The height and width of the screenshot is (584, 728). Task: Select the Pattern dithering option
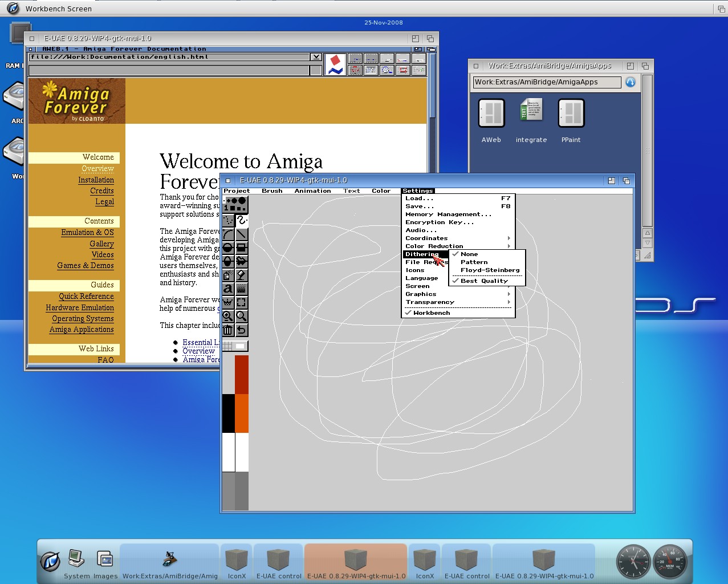487,262
